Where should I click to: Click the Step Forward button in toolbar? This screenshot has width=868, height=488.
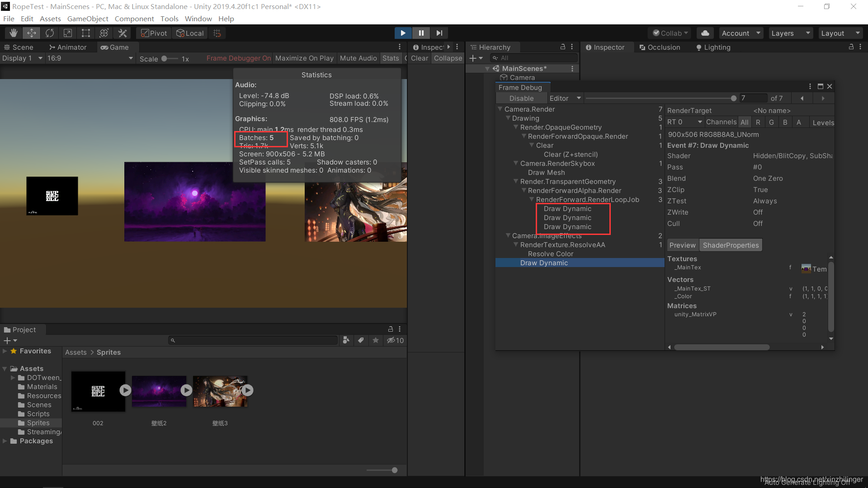[439, 33]
